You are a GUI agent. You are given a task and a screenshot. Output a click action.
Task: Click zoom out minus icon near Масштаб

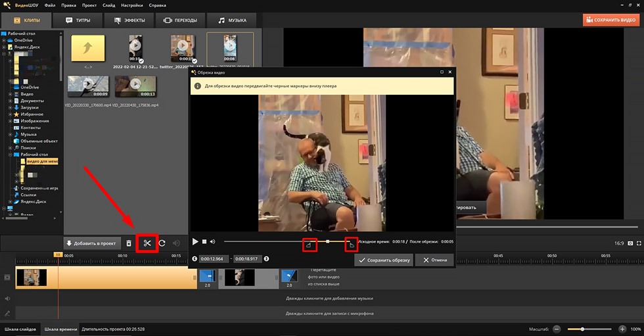[x=557, y=329]
